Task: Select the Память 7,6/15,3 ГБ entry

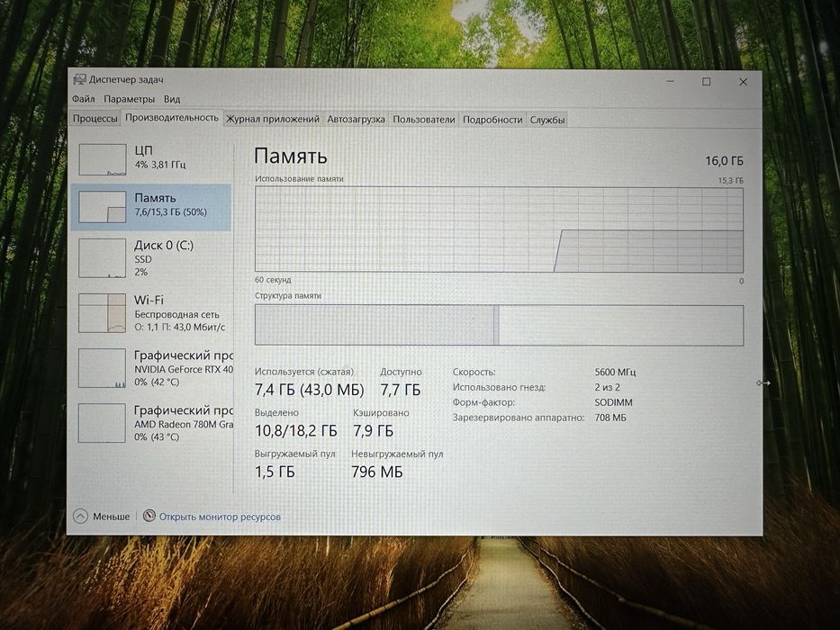Action: point(151,207)
